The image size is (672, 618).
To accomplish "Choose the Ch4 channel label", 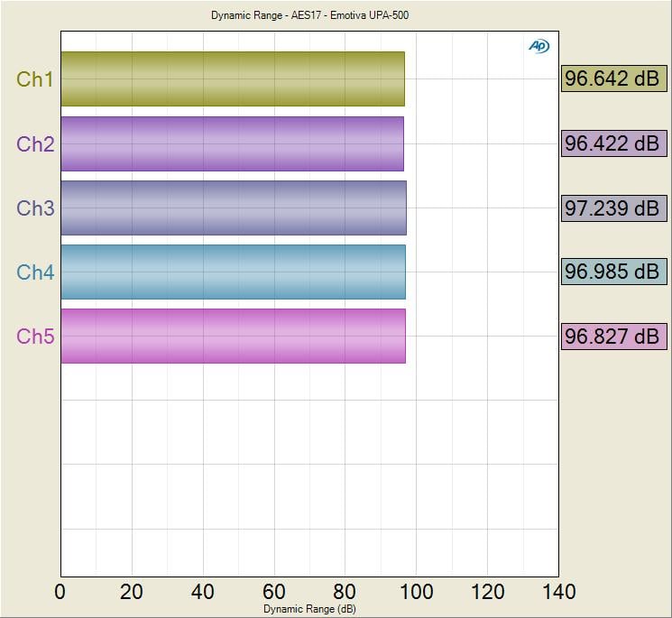I will click(35, 272).
